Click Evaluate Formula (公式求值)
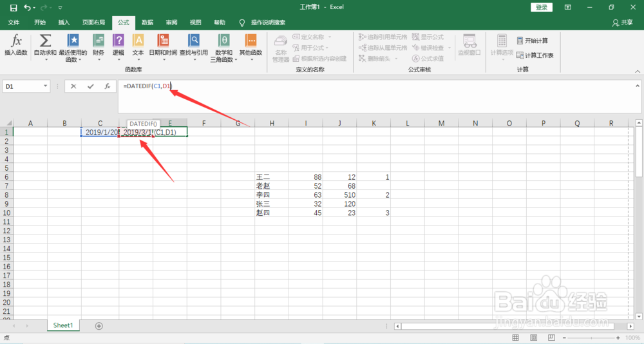Image resolution: width=644 pixels, height=344 pixels. coord(428,59)
